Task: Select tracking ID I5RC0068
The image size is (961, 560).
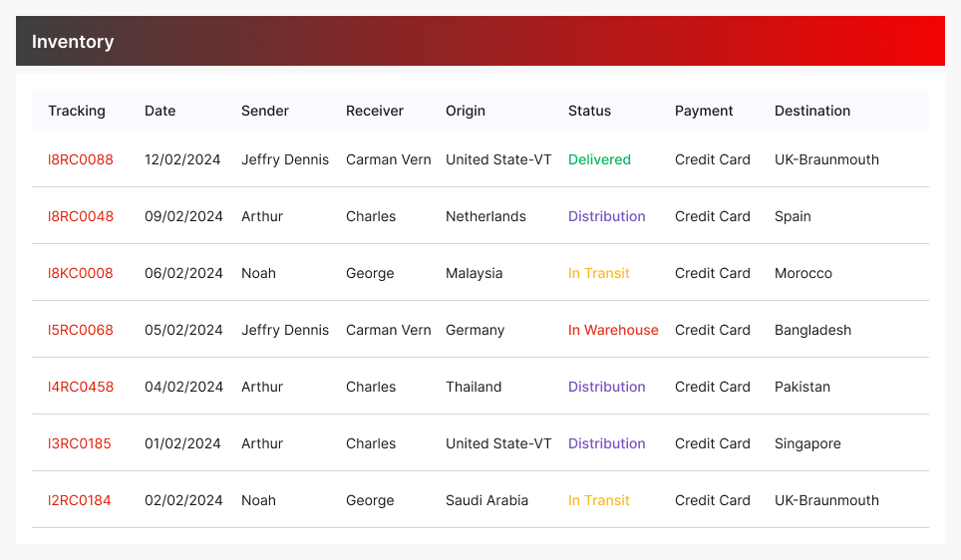Action: 81,330
